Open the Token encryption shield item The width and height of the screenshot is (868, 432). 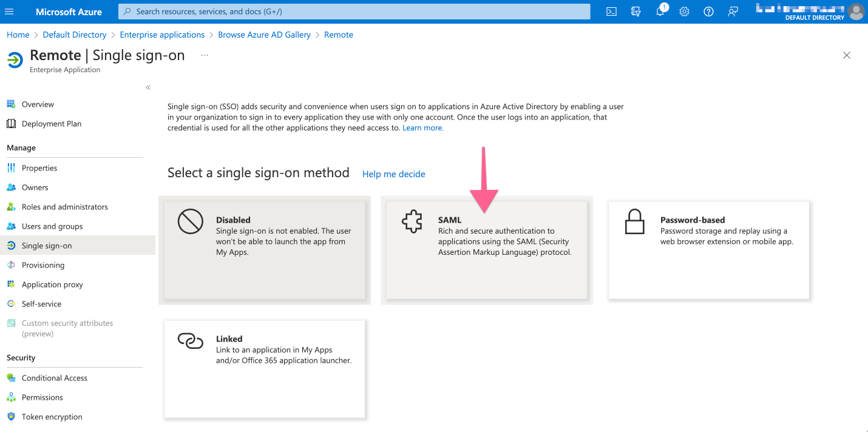[x=52, y=417]
